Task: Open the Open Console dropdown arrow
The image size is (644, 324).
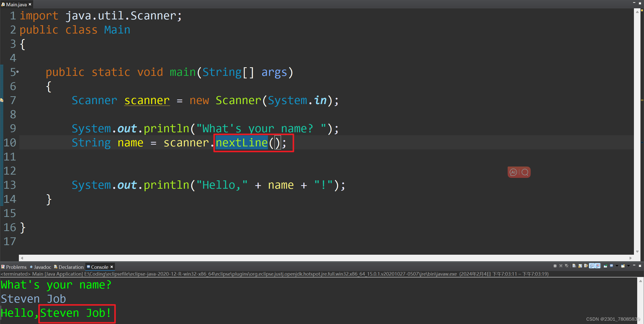Action: click(628, 266)
